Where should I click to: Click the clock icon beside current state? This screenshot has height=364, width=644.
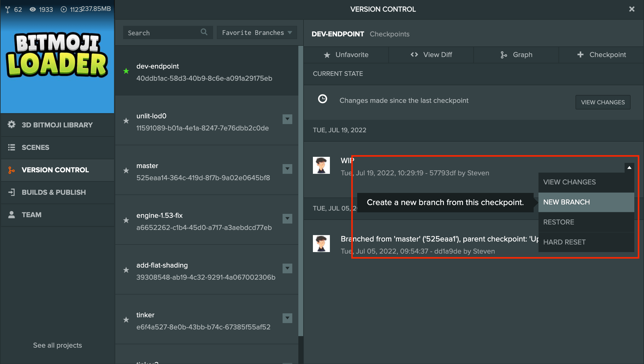point(322,99)
